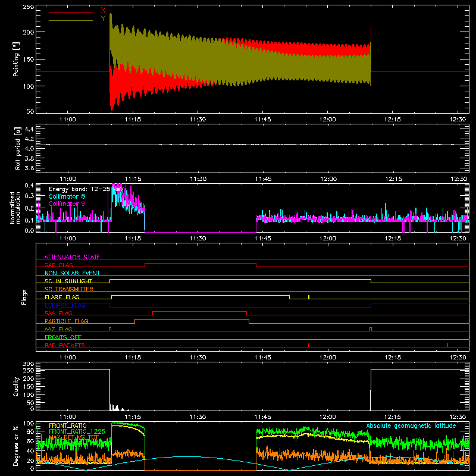This screenshot has width=476, height=476.
Task: Click the "Energy band: 12-25 keV" label
Action: 86,189
